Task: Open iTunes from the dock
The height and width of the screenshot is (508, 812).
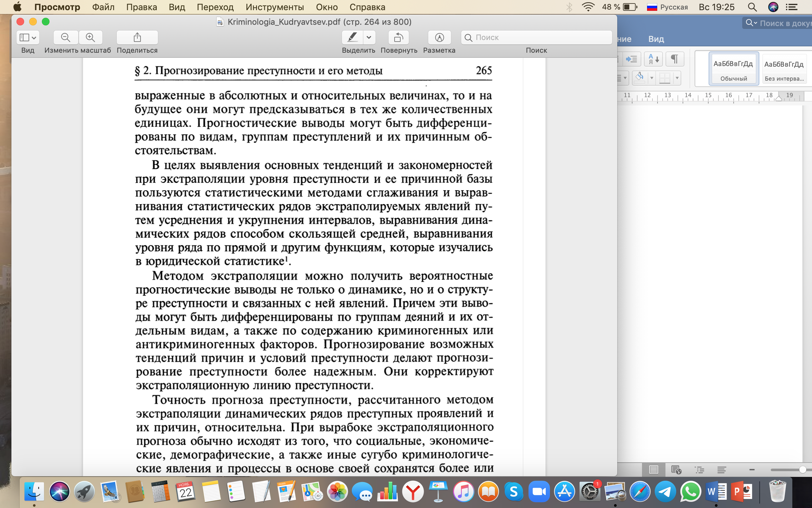Action: [463, 491]
